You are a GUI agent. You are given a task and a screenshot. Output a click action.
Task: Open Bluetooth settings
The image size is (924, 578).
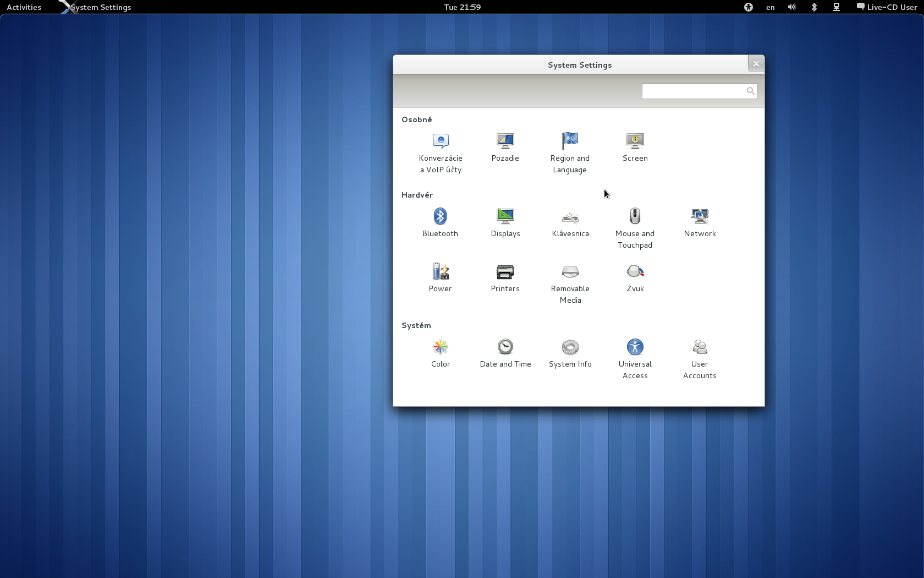440,223
